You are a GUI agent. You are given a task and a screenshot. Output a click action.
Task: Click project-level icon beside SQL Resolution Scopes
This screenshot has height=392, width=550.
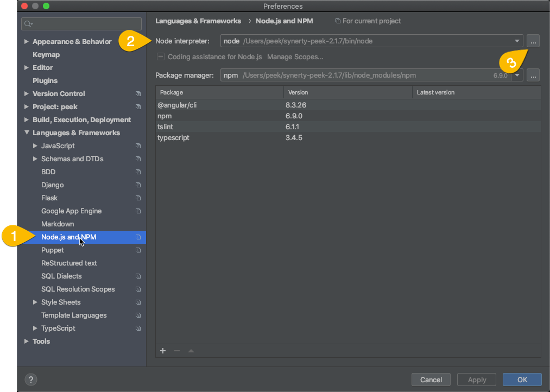pyautogui.click(x=138, y=289)
